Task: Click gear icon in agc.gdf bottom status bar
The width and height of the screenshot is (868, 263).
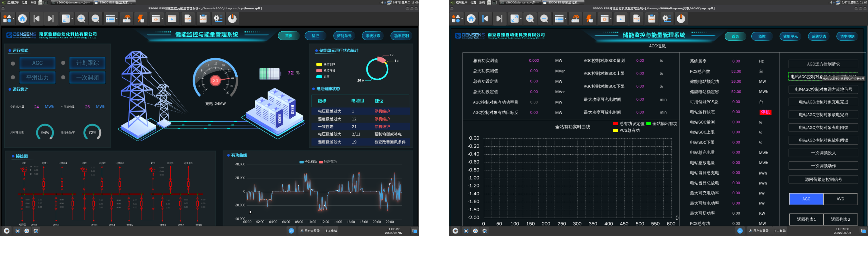Action: pyautogui.click(x=485, y=231)
